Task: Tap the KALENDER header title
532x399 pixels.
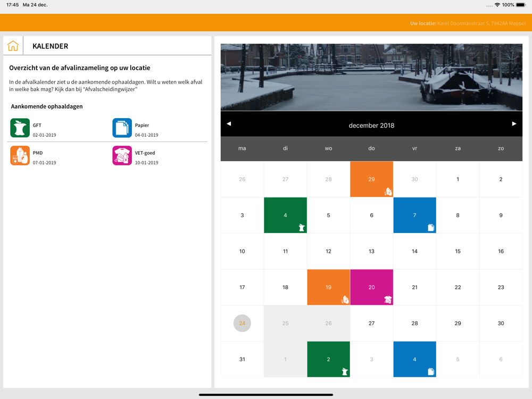Action: click(50, 46)
